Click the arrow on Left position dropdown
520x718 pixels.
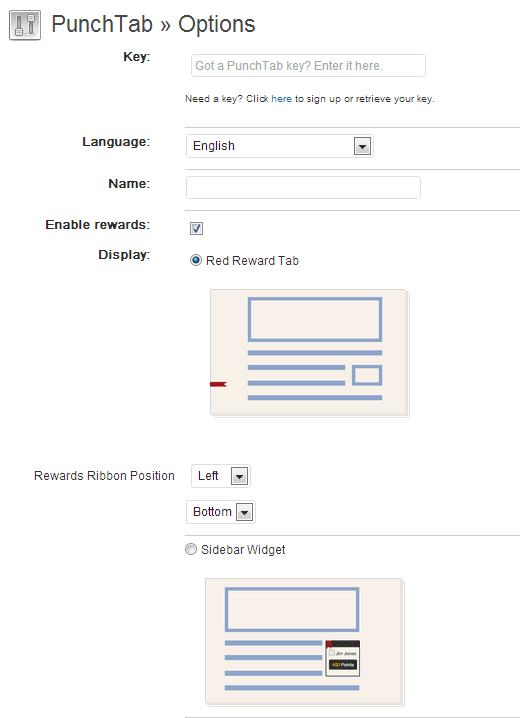coord(239,476)
